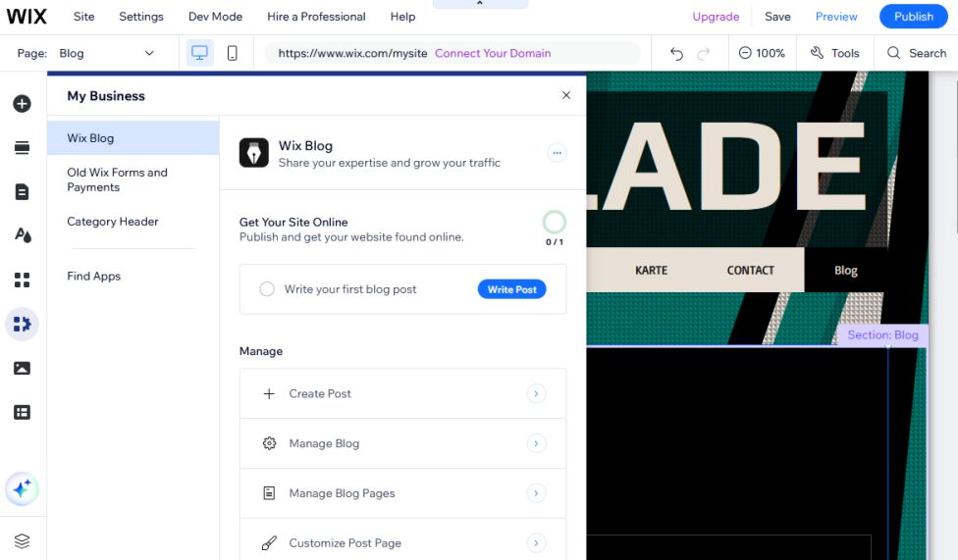The height and width of the screenshot is (560, 958).
Task: Click the Upgrade link
Action: pyautogui.click(x=716, y=17)
